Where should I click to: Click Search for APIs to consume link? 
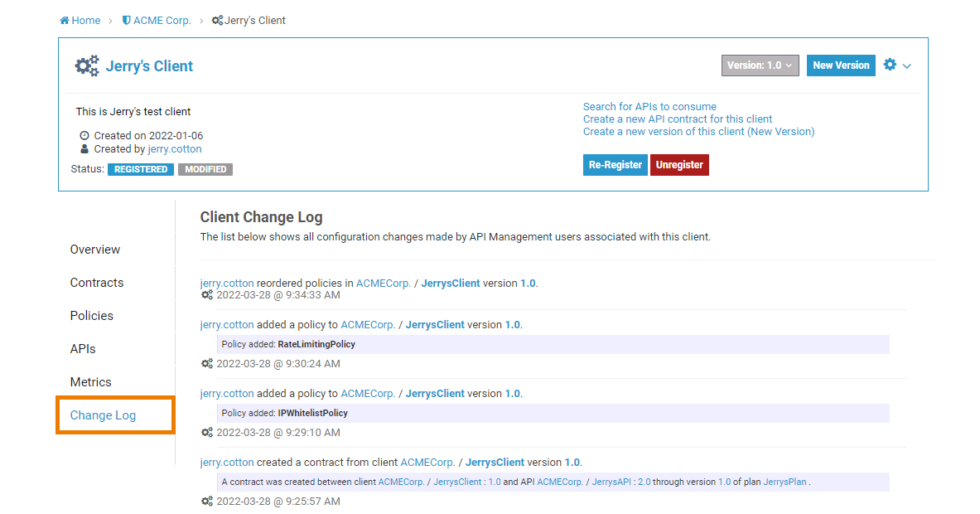click(x=649, y=107)
